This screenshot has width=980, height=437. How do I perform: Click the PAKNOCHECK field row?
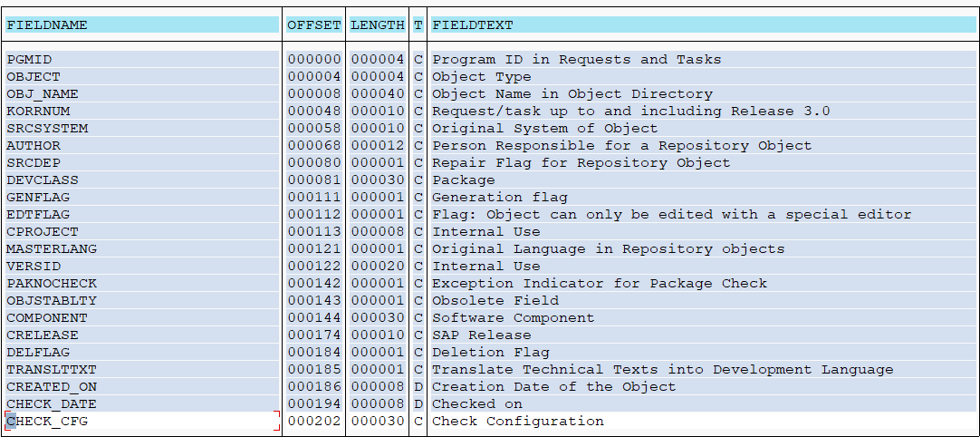pyautogui.click(x=52, y=284)
